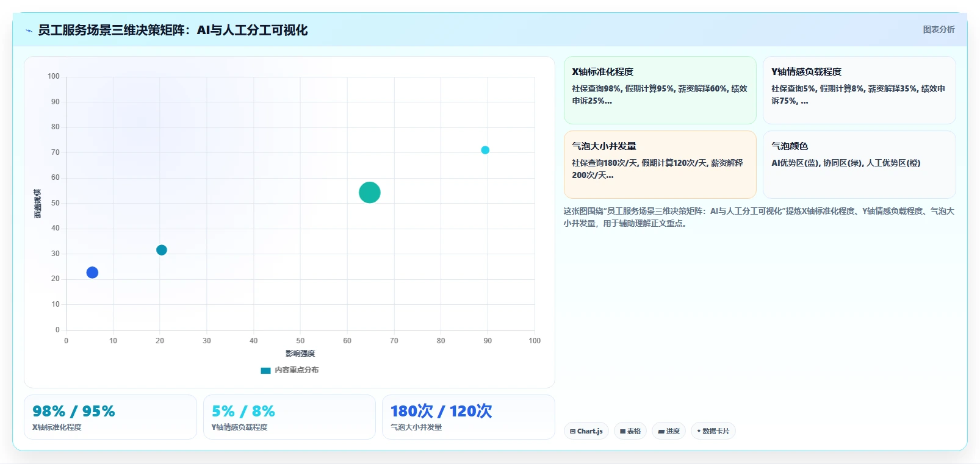
Task: Click the 影响强度 x-axis title
Action: click(300, 354)
